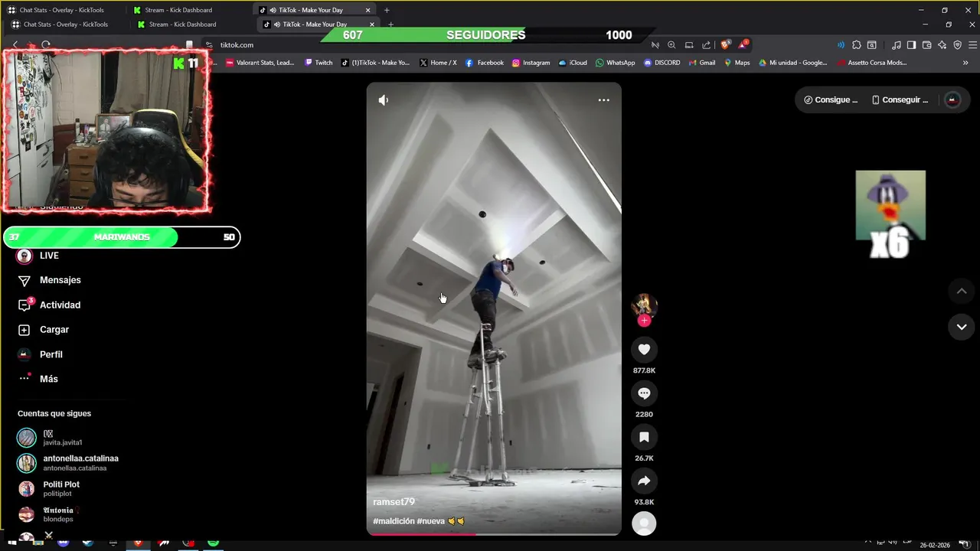This screenshot has height=551, width=980.
Task: Click the x6 duck sticker overlay
Action: tap(890, 214)
